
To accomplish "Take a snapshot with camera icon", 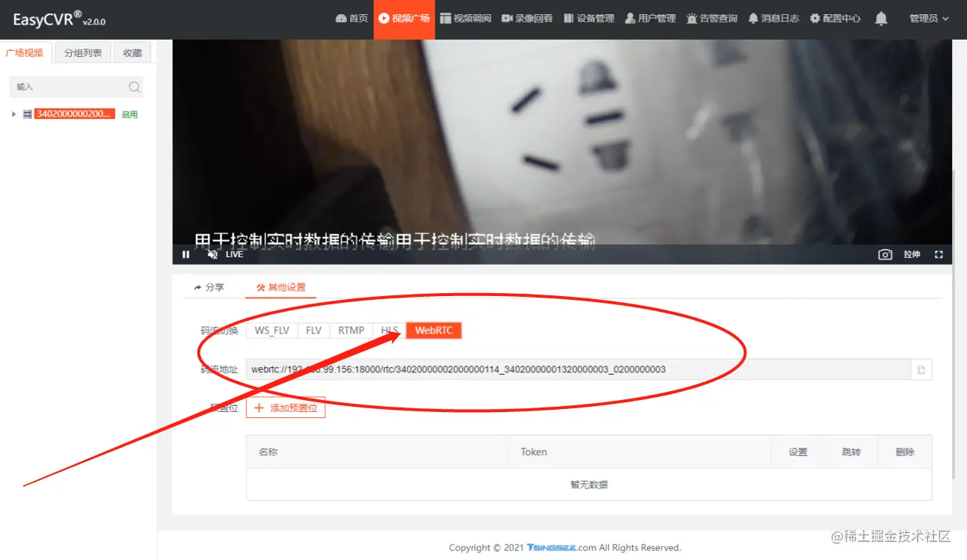I will coord(885,254).
